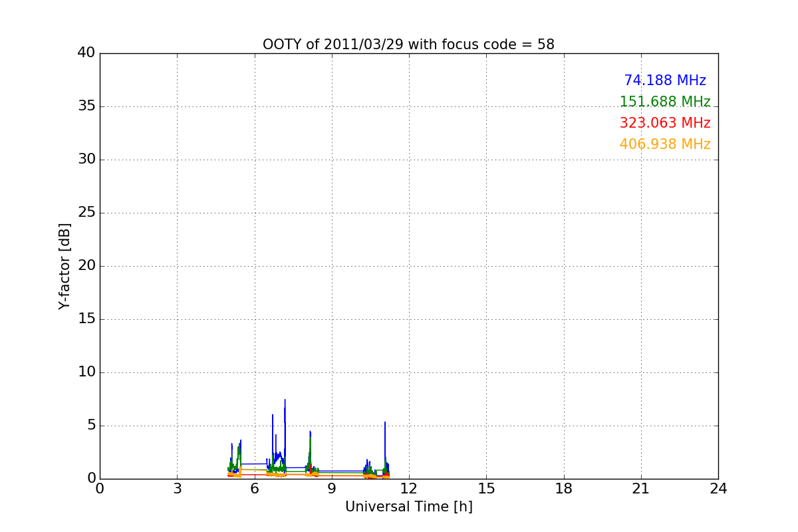798x532 pixels.
Task: Click the 'Universal Time [h]' axis label
Action: 408,507
